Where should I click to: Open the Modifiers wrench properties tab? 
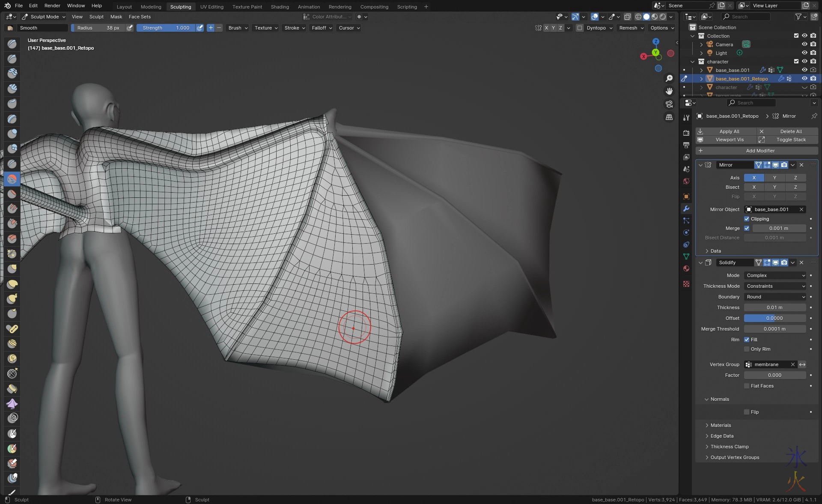click(x=686, y=209)
